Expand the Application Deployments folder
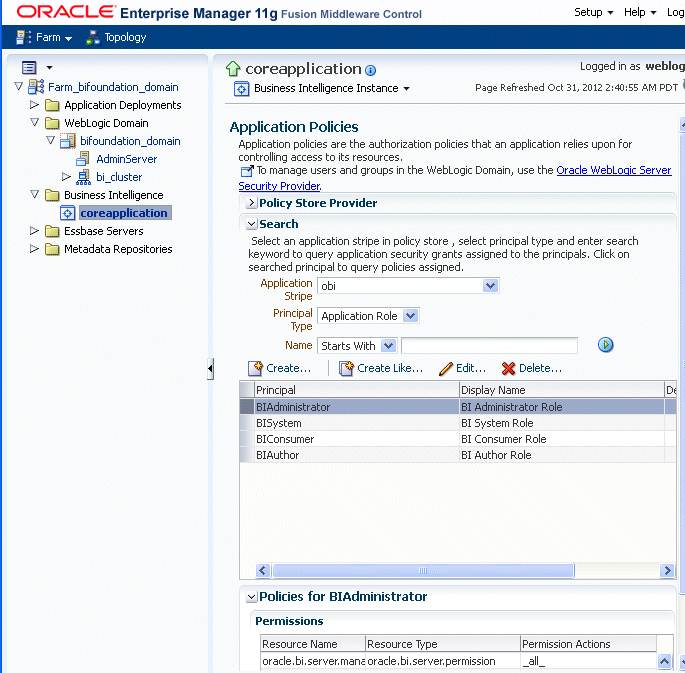 point(34,104)
